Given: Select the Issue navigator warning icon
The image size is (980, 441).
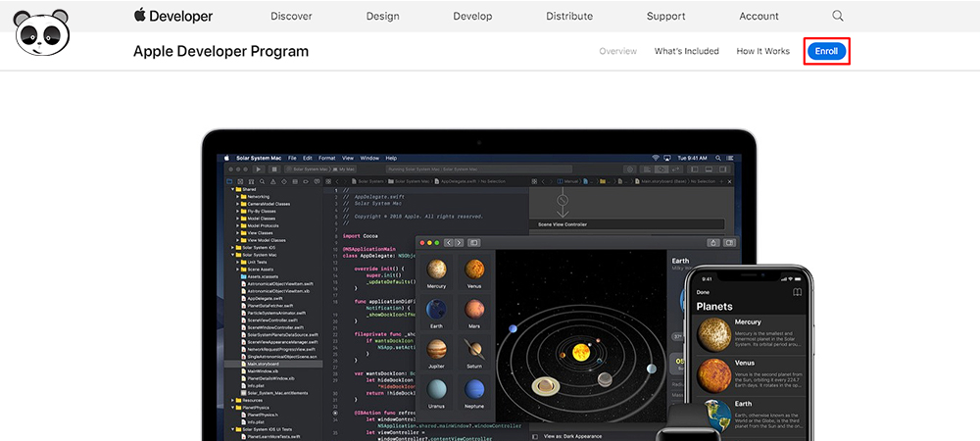Looking at the screenshot, I should point(273,181).
